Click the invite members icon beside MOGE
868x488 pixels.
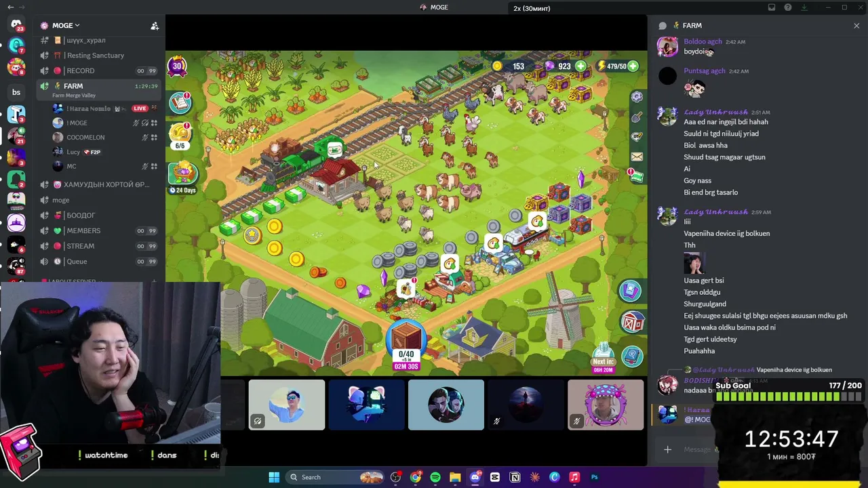(155, 26)
